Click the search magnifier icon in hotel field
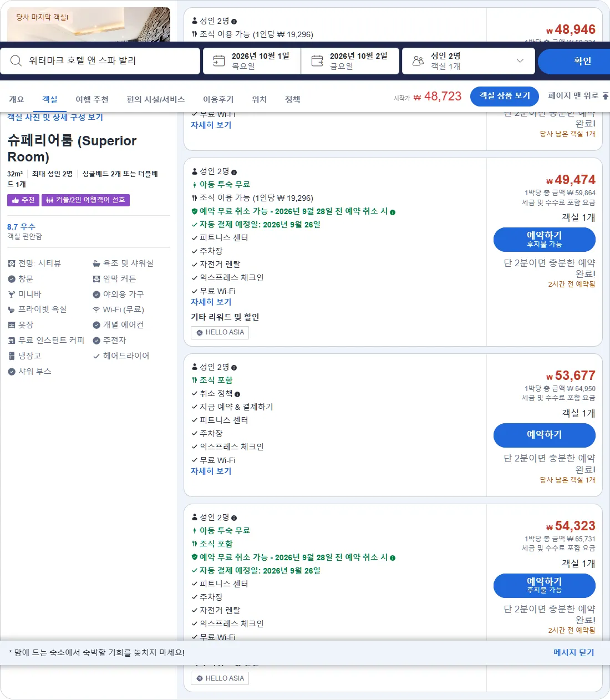The height and width of the screenshot is (700, 610). tap(16, 60)
